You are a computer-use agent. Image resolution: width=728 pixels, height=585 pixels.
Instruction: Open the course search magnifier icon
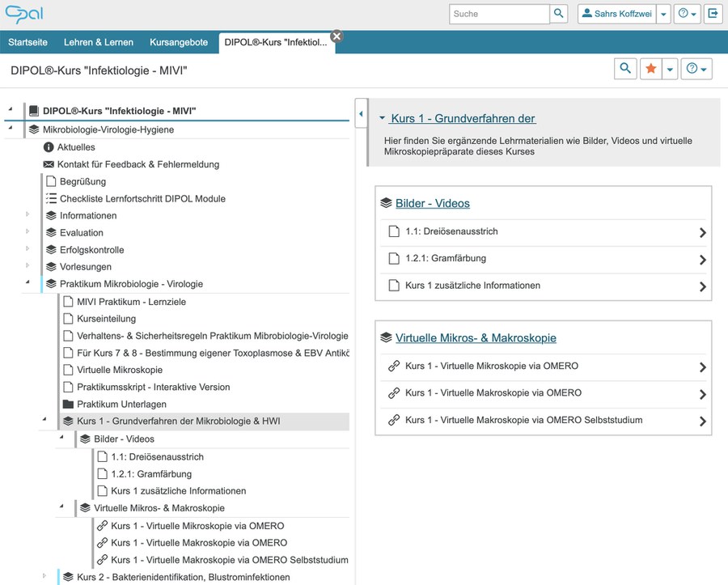[x=625, y=70]
